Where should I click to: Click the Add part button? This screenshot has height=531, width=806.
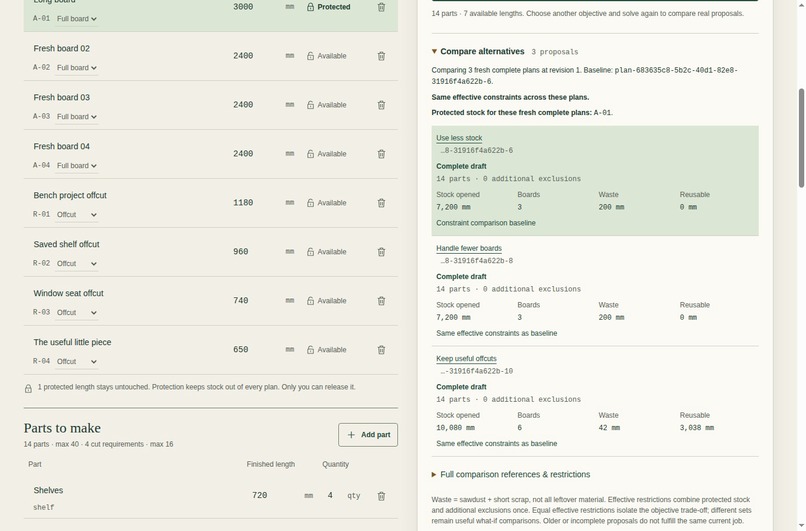click(368, 435)
